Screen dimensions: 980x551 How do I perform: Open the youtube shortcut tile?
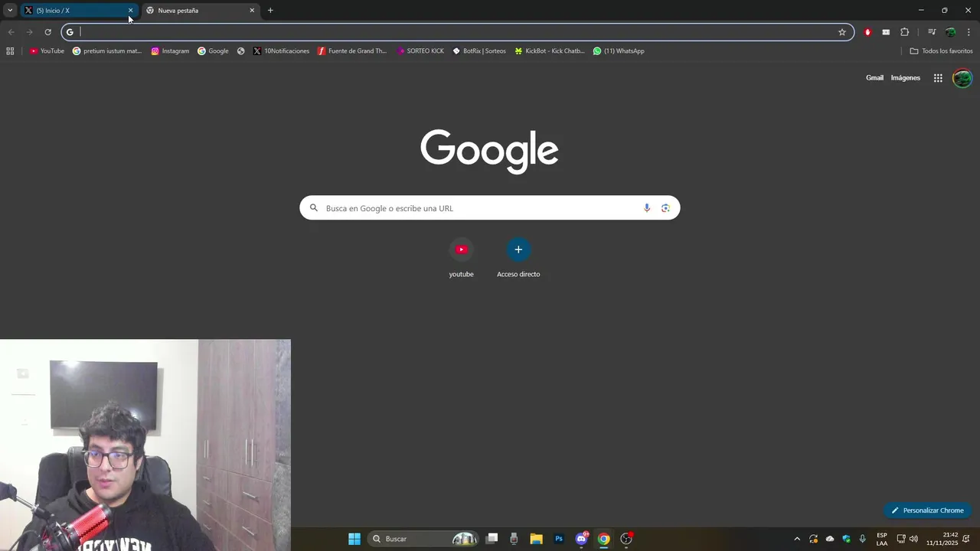click(461, 258)
